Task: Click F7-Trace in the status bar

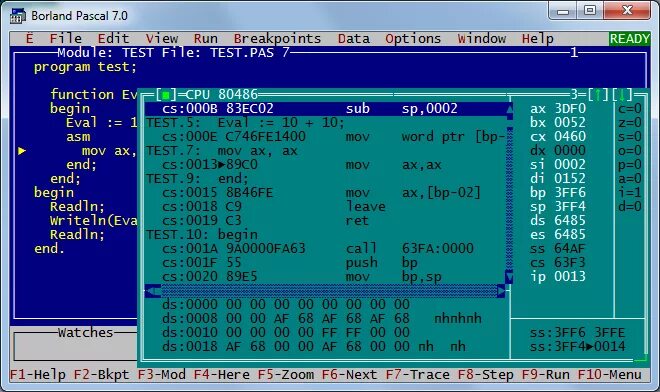Action: click(x=418, y=375)
